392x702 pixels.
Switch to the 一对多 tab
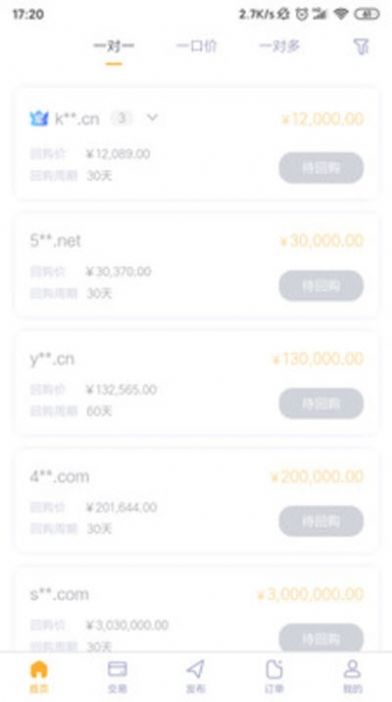pos(280,46)
